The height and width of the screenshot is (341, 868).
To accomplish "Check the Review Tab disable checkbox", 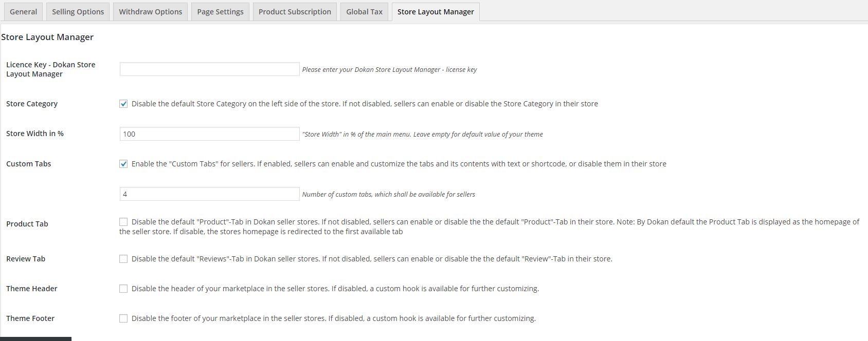I will [x=123, y=259].
